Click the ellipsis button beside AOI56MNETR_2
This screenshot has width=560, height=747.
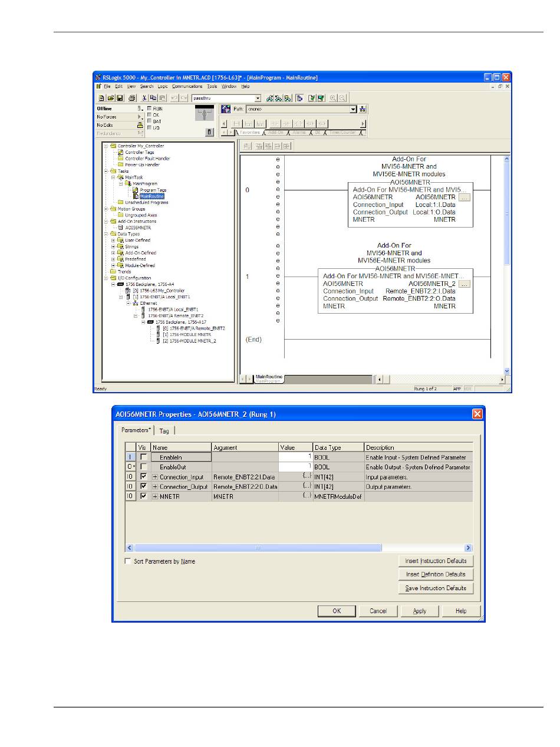[465, 284]
